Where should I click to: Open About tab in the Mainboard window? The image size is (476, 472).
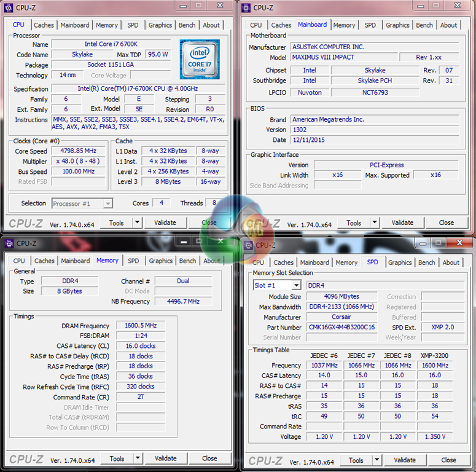(x=448, y=25)
